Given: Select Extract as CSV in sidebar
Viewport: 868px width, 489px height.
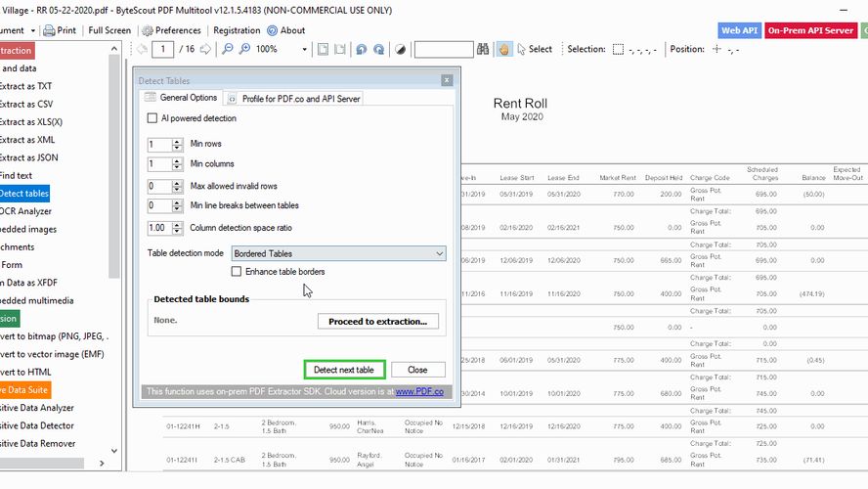Looking at the screenshot, I should (x=26, y=104).
